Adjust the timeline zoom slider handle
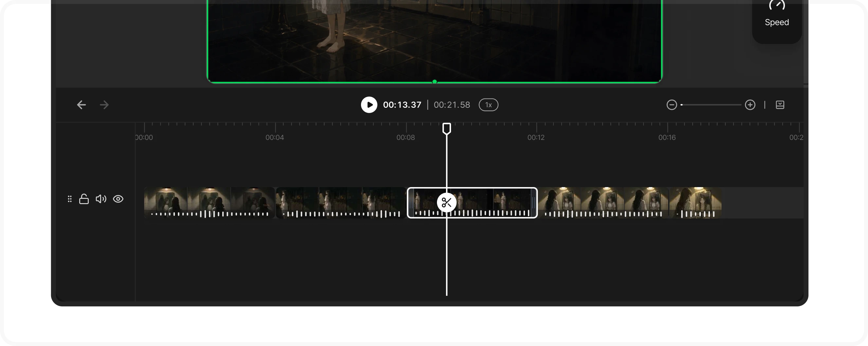 coord(681,105)
